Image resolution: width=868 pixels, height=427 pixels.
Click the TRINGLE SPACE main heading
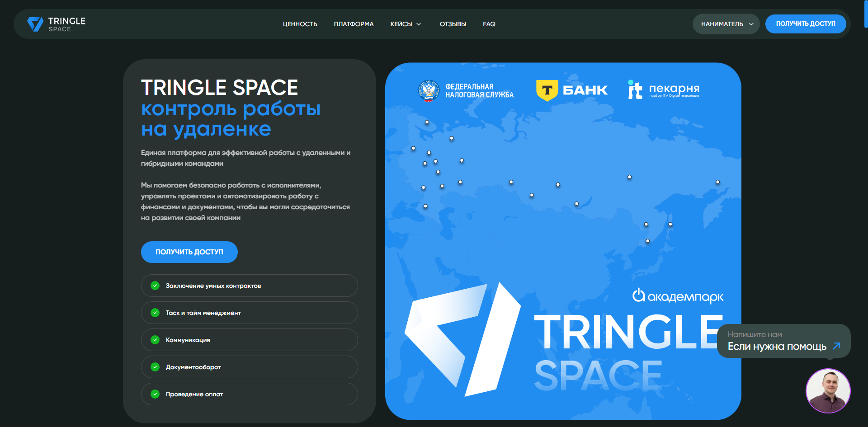click(x=220, y=88)
